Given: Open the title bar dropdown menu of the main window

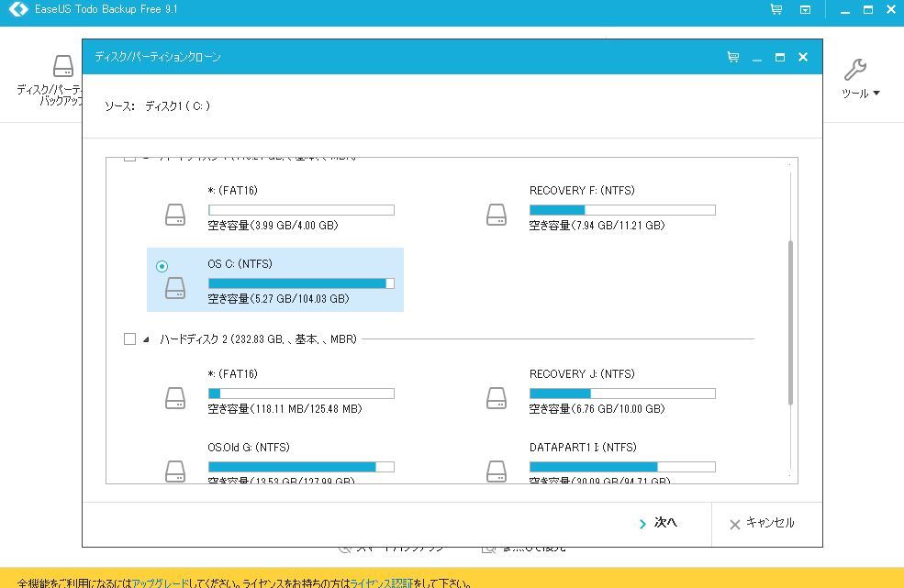Looking at the screenshot, I should [x=806, y=10].
